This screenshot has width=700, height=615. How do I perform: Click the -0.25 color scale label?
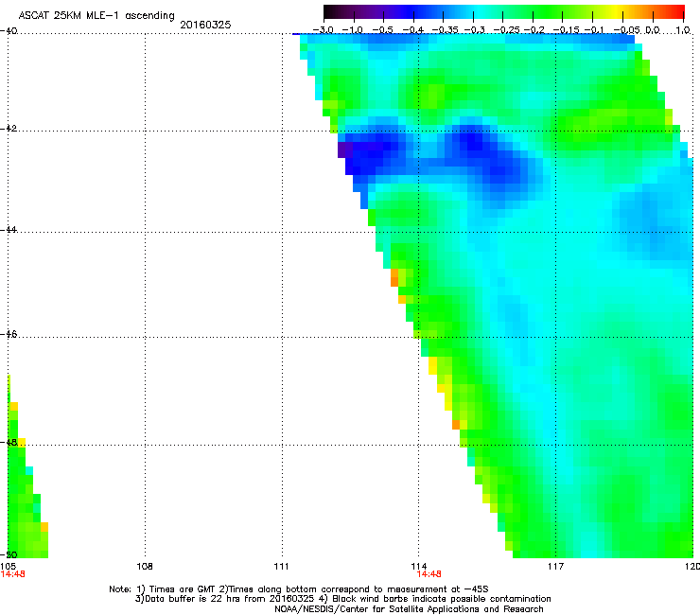(x=507, y=30)
